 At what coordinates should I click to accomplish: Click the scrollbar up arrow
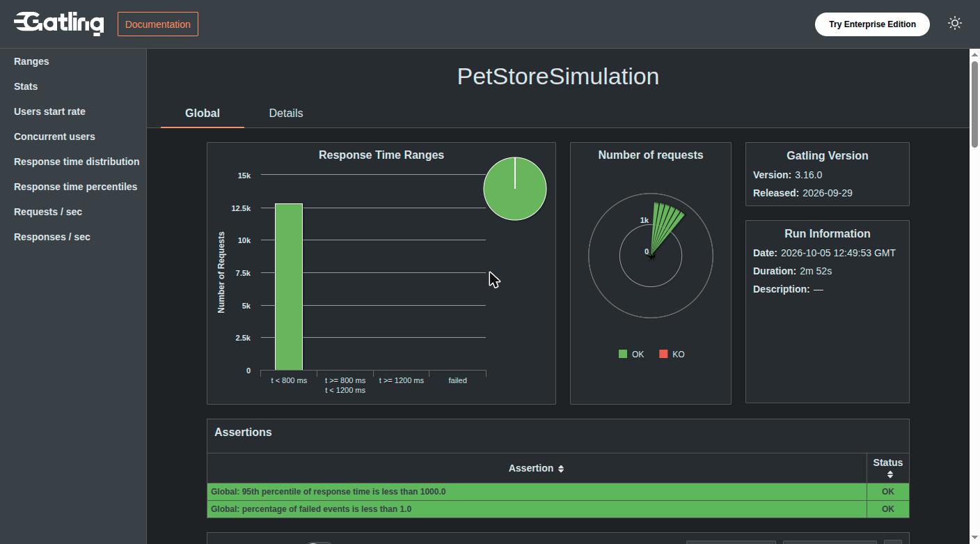974,54
